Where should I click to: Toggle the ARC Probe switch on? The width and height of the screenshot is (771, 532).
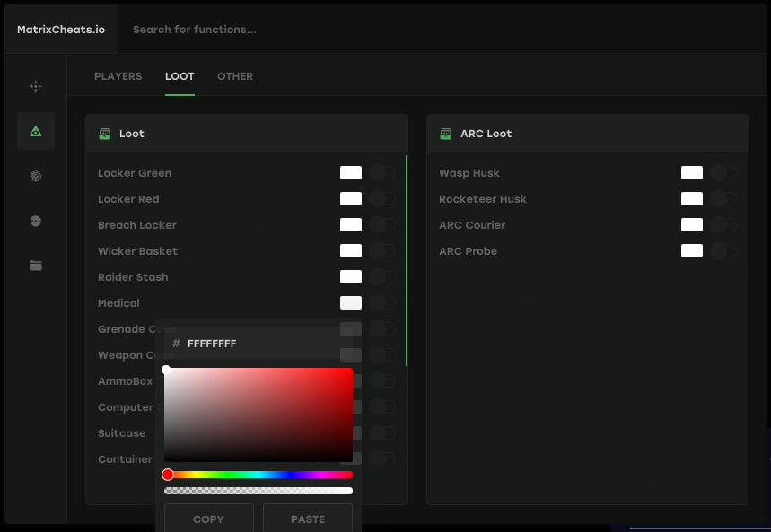723,251
